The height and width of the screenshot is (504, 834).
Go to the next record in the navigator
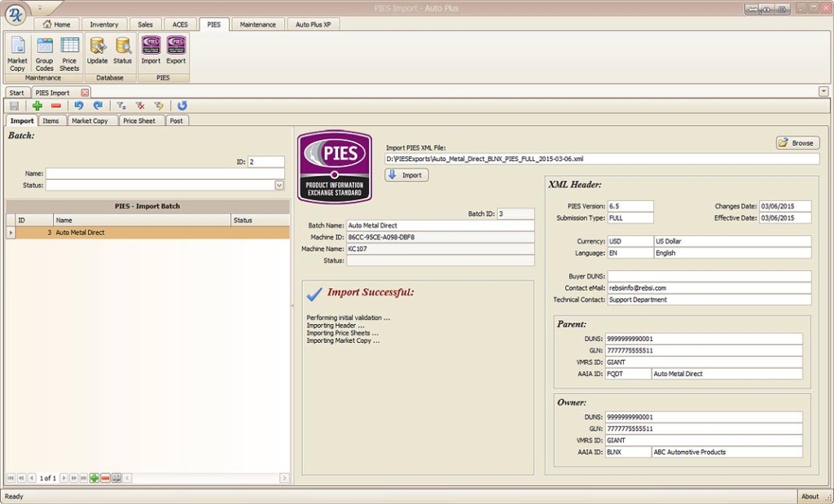tap(64, 478)
